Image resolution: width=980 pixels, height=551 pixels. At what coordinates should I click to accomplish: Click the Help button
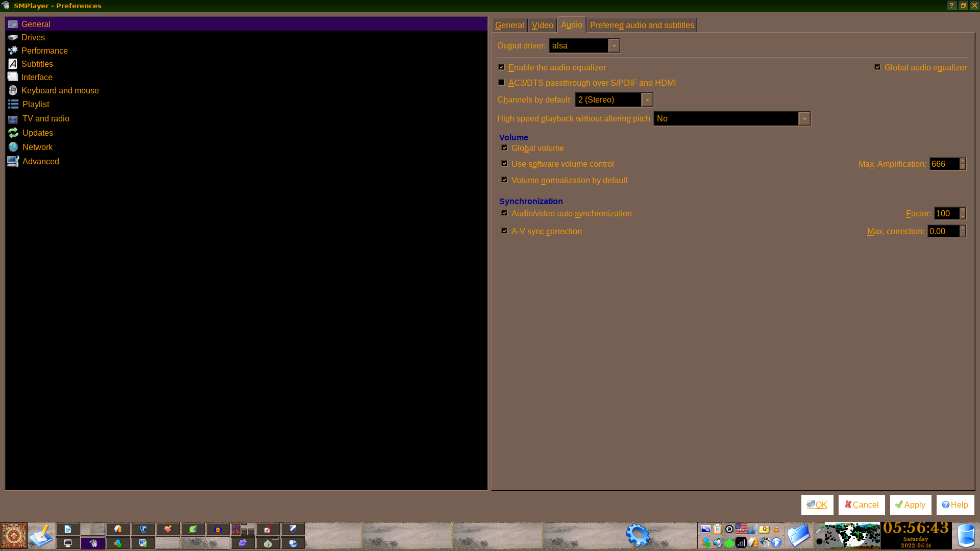tap(955, 505)
